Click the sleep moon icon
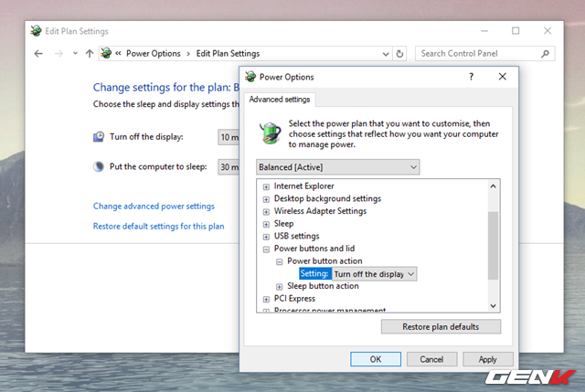The height and width of the screenshot is (392, 585). point(99,166)
